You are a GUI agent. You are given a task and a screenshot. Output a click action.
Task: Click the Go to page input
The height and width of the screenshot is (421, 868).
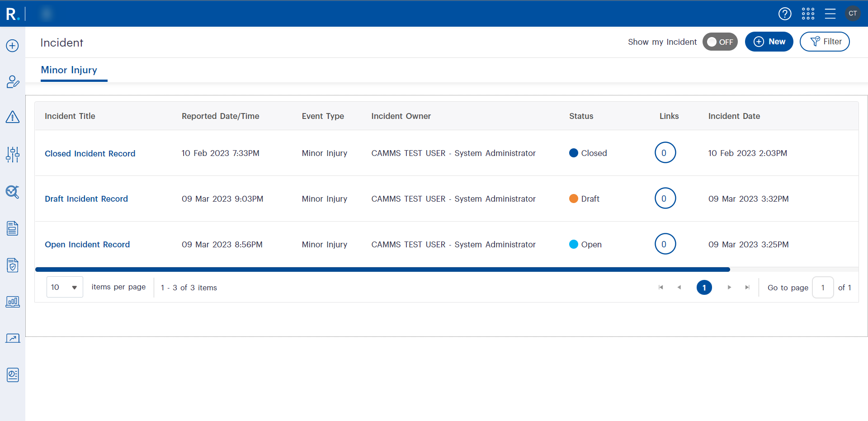coord(823,288)
